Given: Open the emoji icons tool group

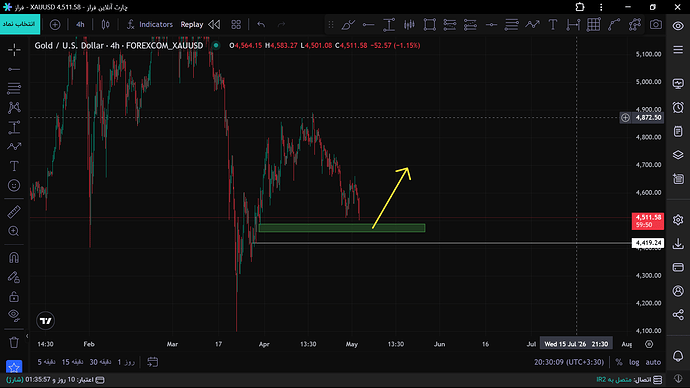Looking at the screenshot, I should [14, 185].
